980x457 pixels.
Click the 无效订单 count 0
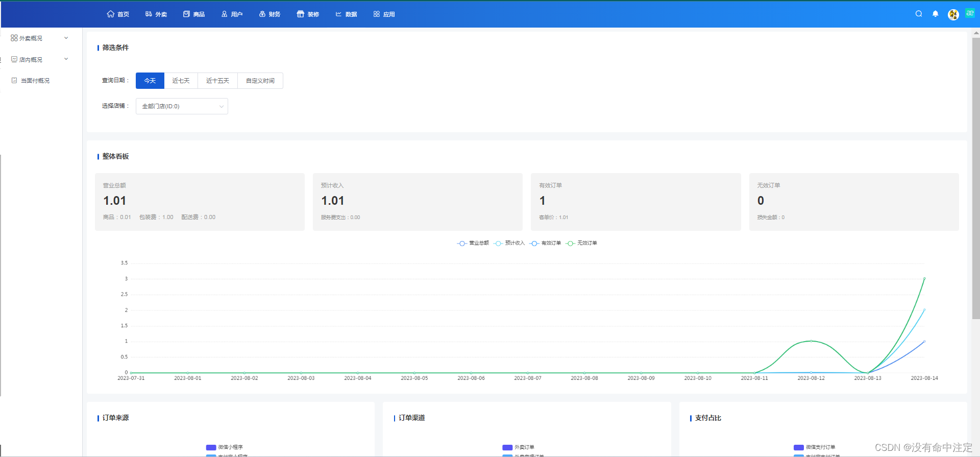click(761, 201)
